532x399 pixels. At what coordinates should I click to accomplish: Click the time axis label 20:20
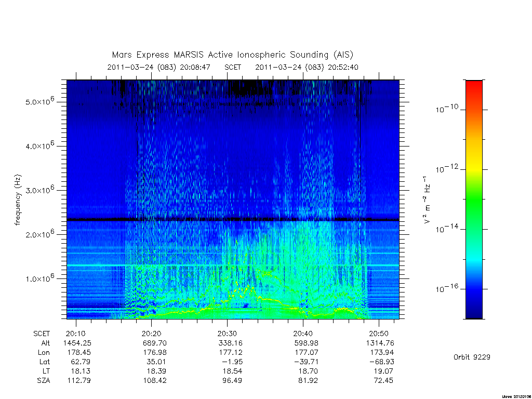coord(151,334)
